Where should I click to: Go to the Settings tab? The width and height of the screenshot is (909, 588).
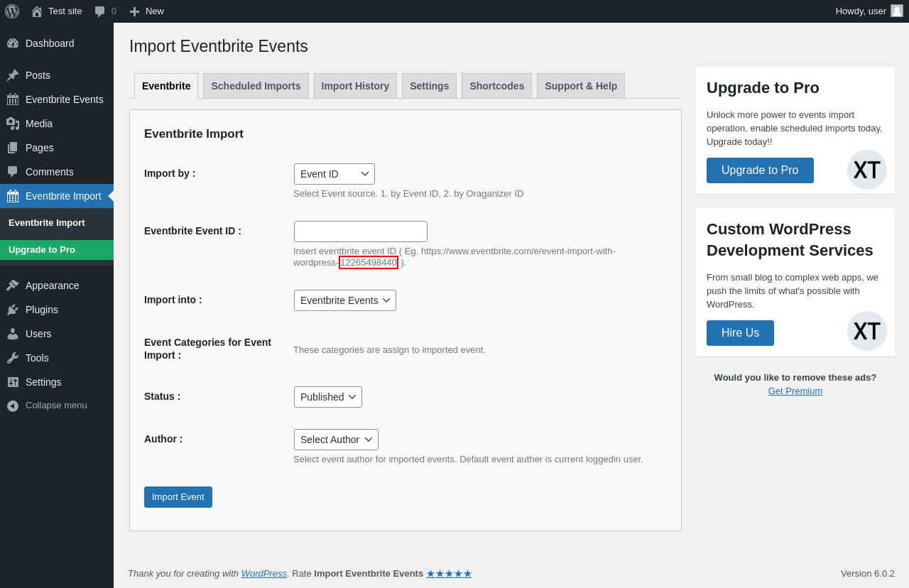[429, 86]
